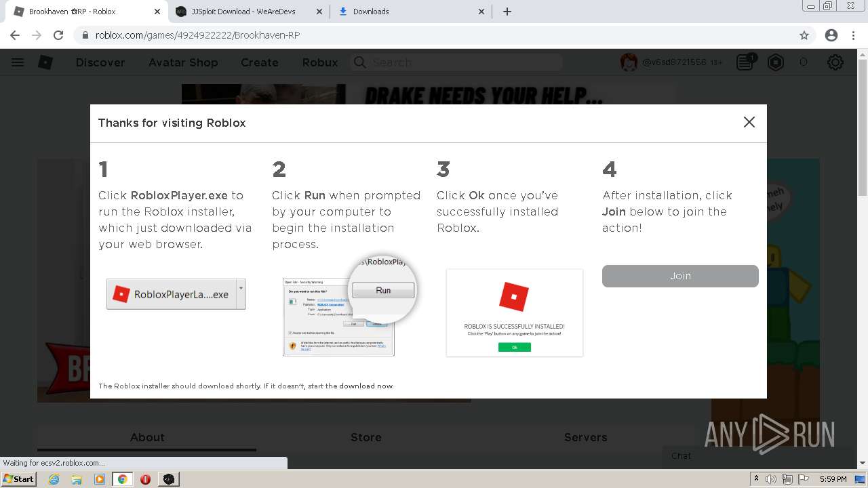Viewport: 868px width, 488px height.
Task: Open the Robux menu item
Action: coord(320,62)
